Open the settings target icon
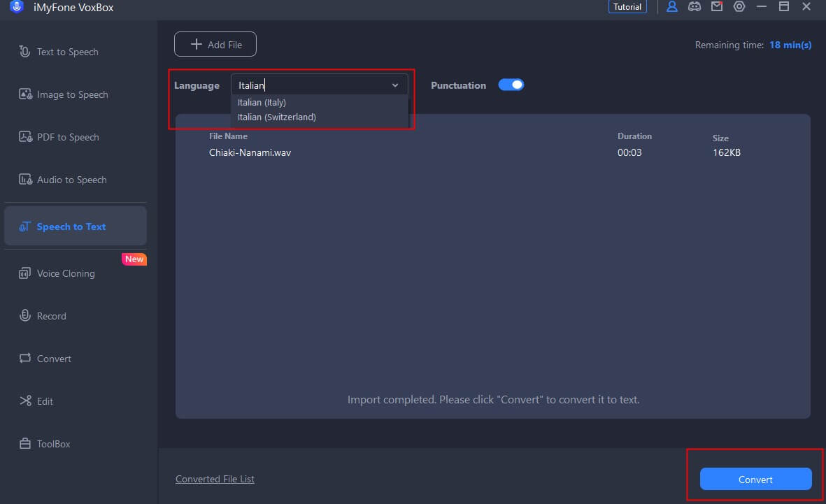The width and height of the screenshot is (826, 504). tap(739, 7)
